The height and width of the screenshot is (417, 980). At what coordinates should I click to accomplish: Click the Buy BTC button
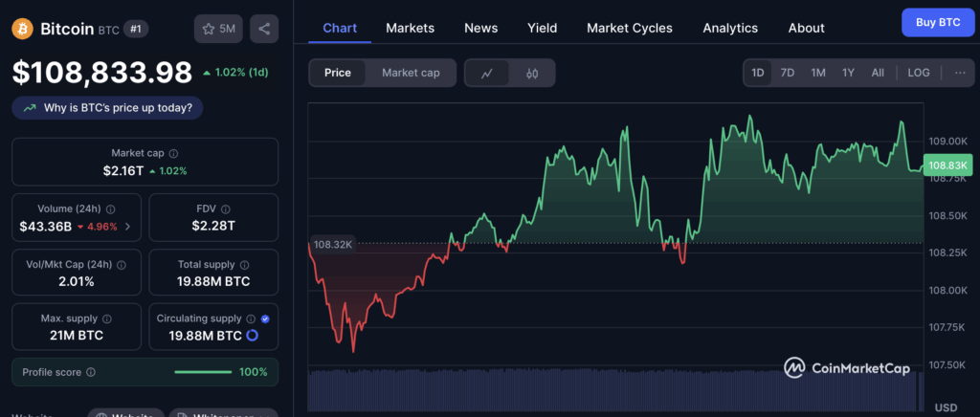click(x=938, y=22)
